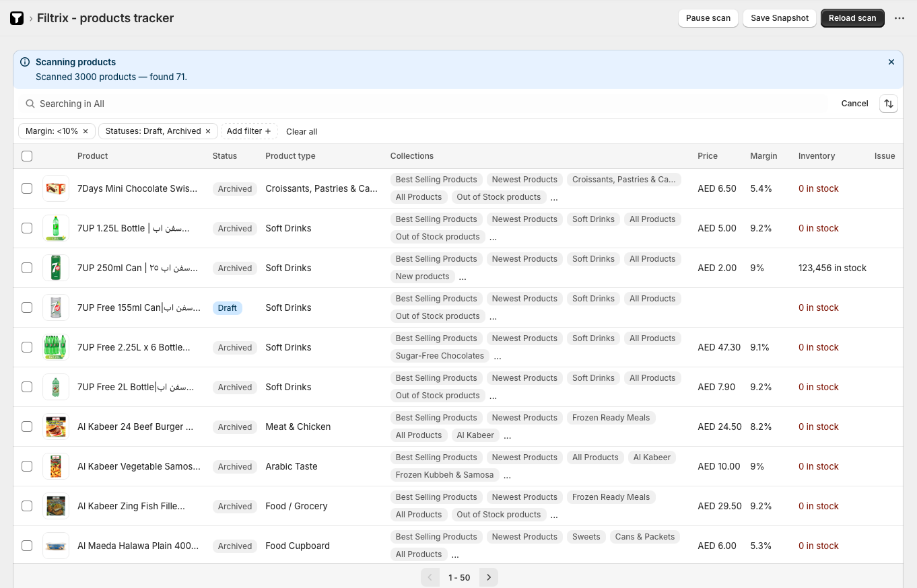Tick the 7UP Free 2L Bottle checkbox
The height and width of the screenshot is (588, 917).
pyautogui.click(x=27, y=387)
